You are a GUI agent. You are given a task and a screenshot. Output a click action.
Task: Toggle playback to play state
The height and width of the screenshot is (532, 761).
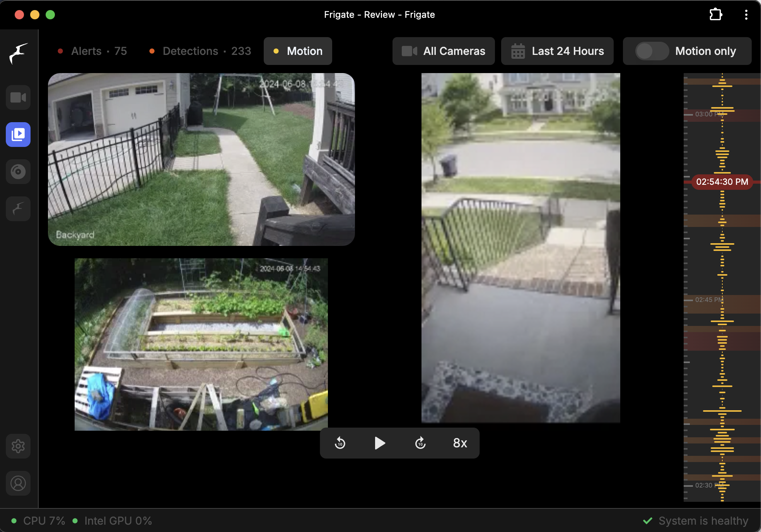coord(380,443)
